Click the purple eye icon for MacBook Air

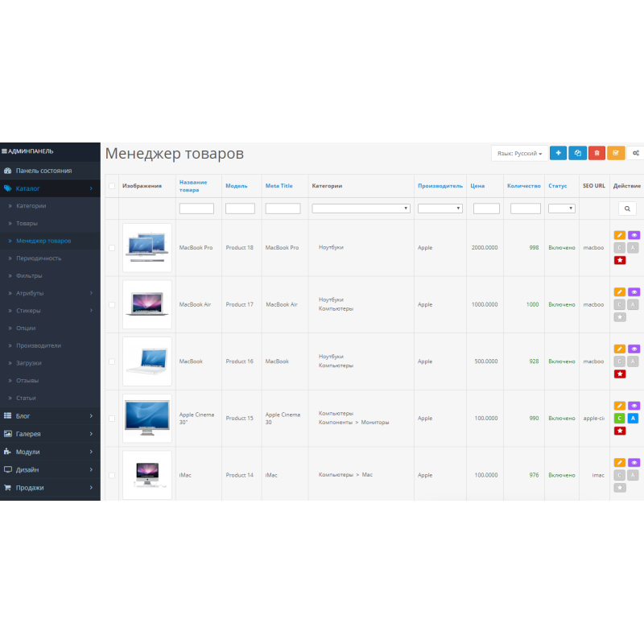634,292
